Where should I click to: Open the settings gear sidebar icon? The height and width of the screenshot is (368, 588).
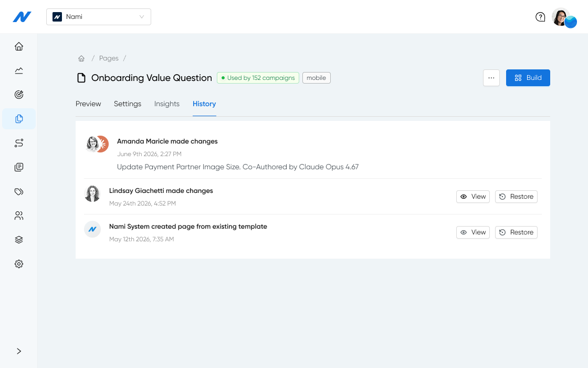pos(19,264)
